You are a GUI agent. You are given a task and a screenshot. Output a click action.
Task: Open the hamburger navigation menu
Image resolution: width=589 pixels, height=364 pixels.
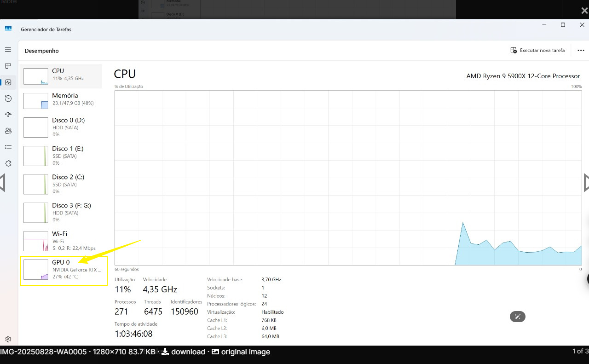pos(8,50)
